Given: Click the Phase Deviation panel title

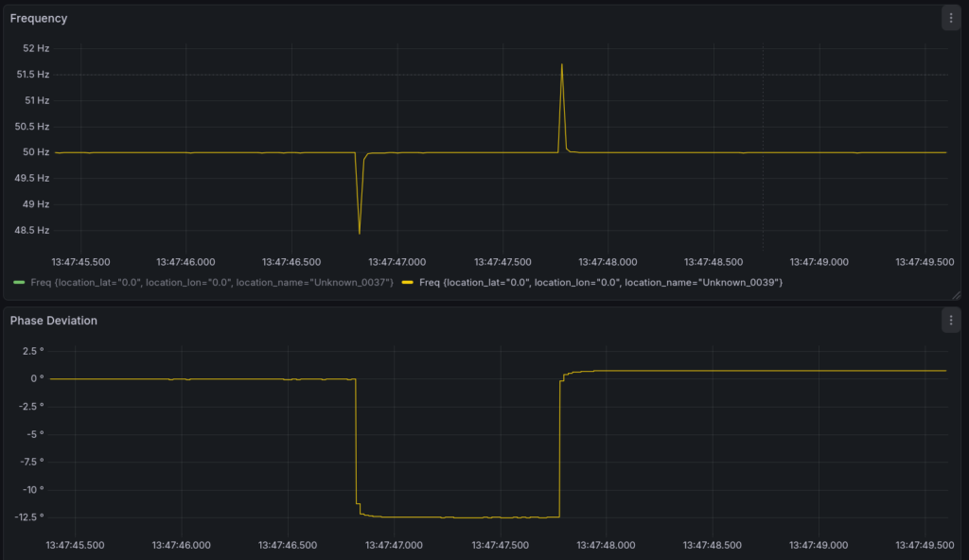Looking at the screenshot, I should point(54,321).
